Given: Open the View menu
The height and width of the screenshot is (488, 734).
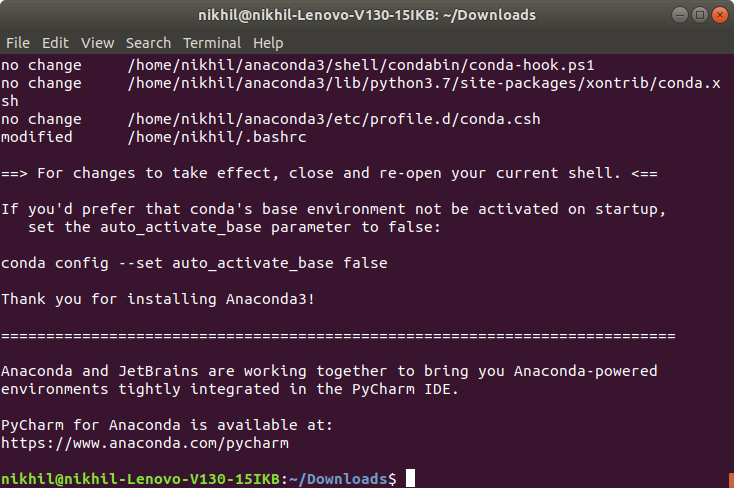Looking at the screenshot, I should [x=97, y=43].
